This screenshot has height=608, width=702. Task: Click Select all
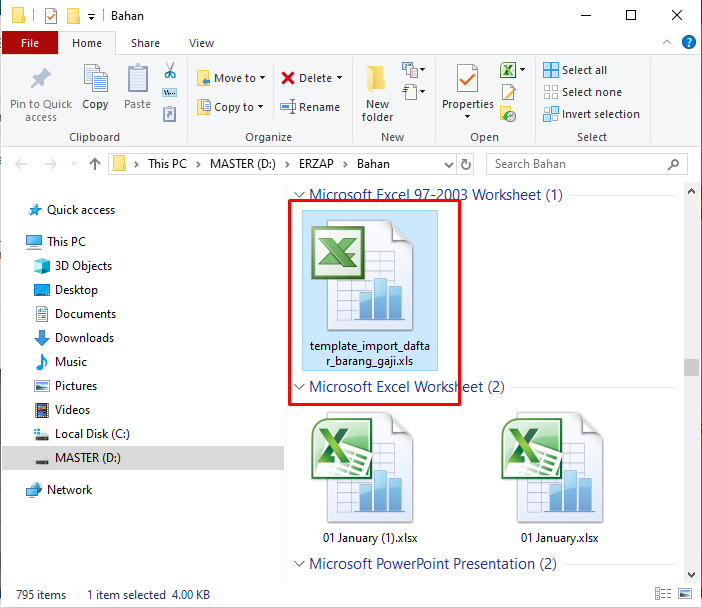575,70
